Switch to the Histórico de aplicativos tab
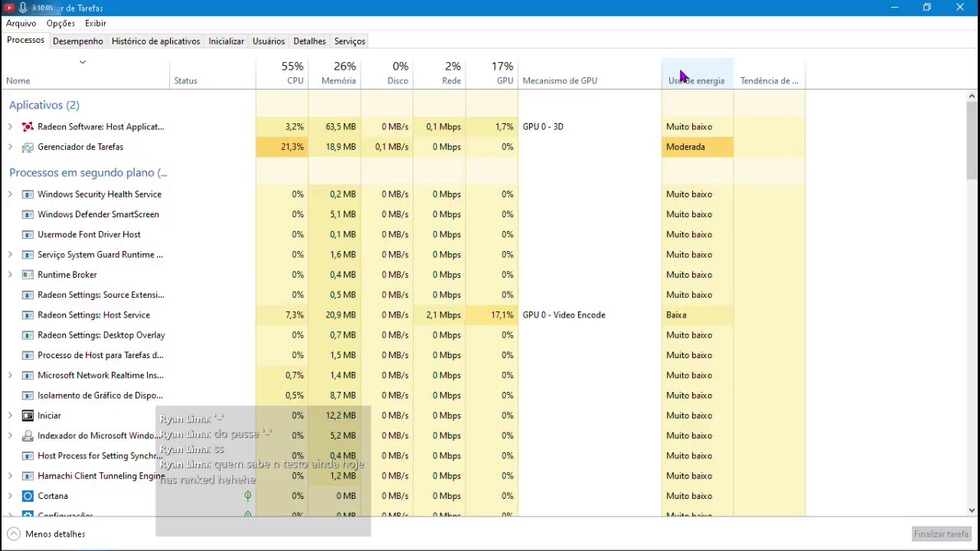Viewport: 980px width, 551px height. (x=156, y=41)
